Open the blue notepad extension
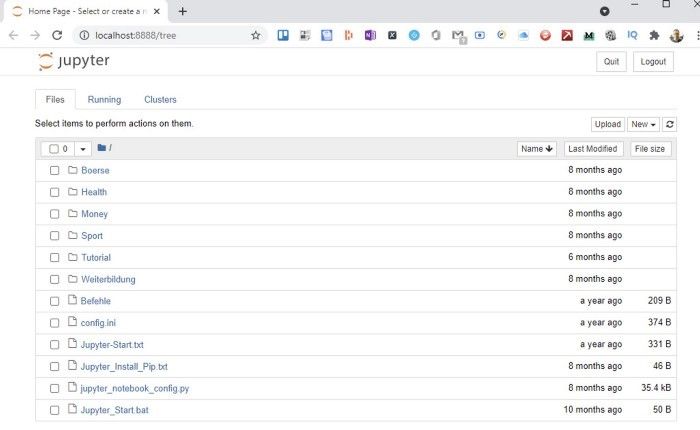Screen dimensions: 700x430 coord(327,35)
